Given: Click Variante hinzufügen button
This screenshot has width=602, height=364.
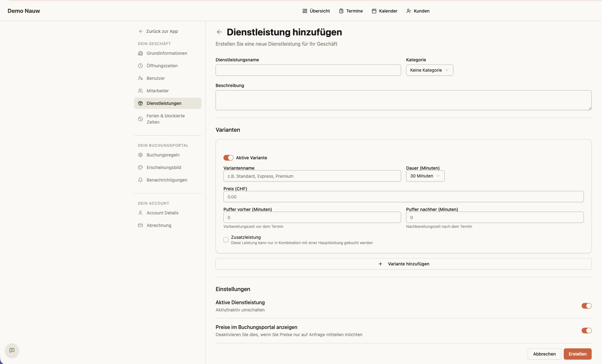Looking at the screenshot, I should point(404,264).
